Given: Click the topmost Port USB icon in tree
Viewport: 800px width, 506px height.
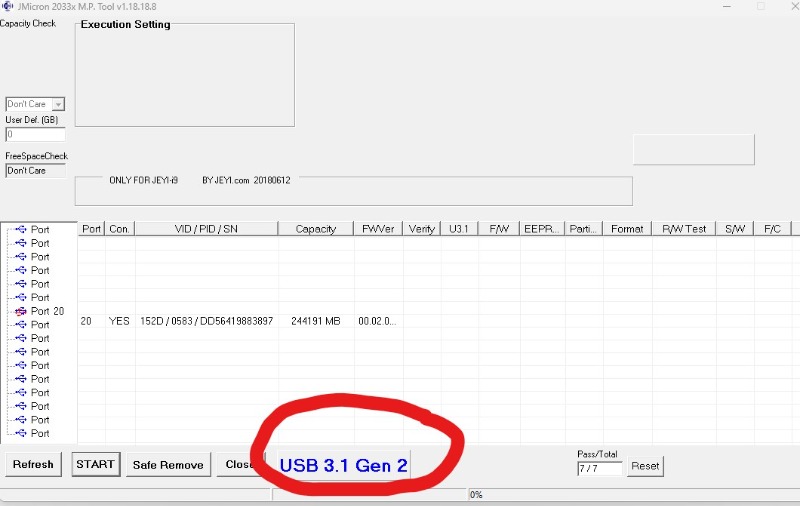Looking at the screenshot, I should (21, 229).
